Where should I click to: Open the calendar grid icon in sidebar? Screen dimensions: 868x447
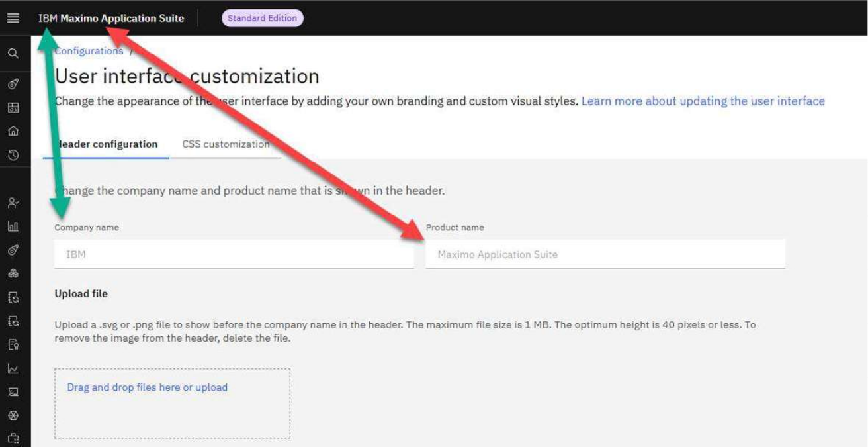coord(13,108)
